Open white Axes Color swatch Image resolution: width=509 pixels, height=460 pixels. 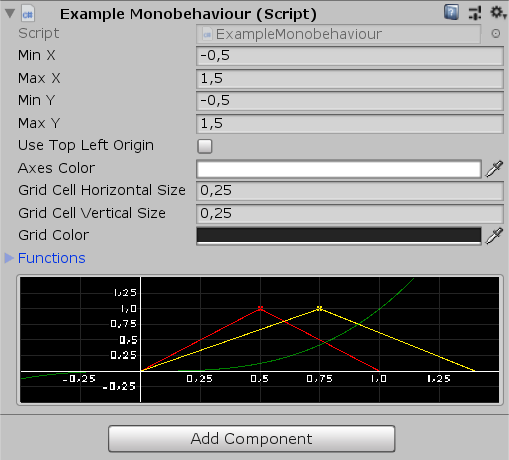pos(339,169)
